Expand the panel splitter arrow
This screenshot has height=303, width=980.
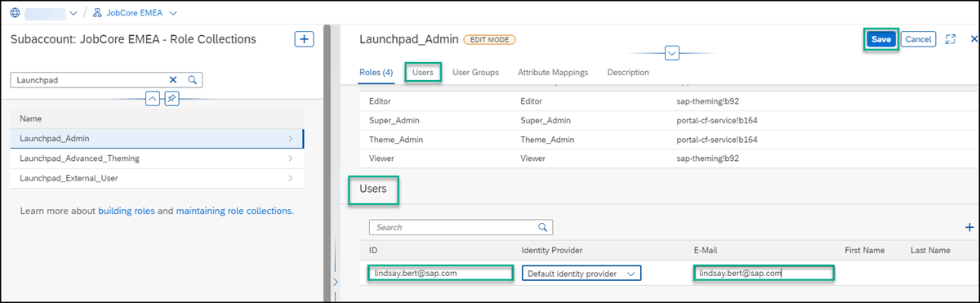336,283
